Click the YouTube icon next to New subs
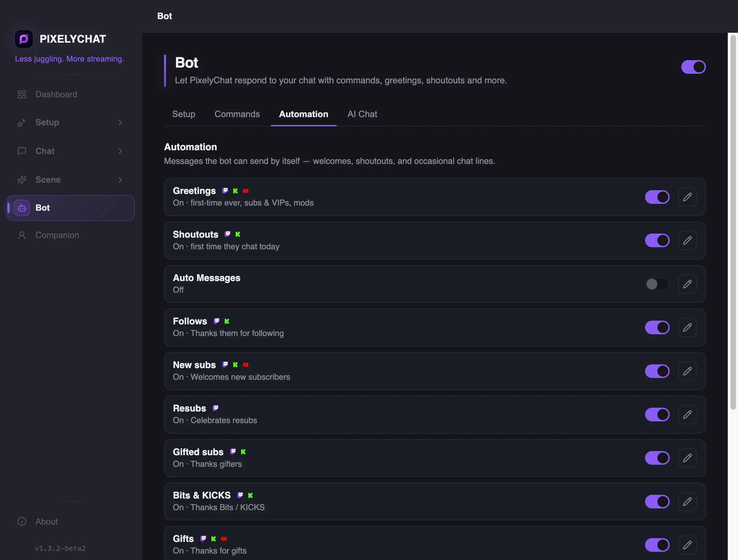 pos(246,365)
